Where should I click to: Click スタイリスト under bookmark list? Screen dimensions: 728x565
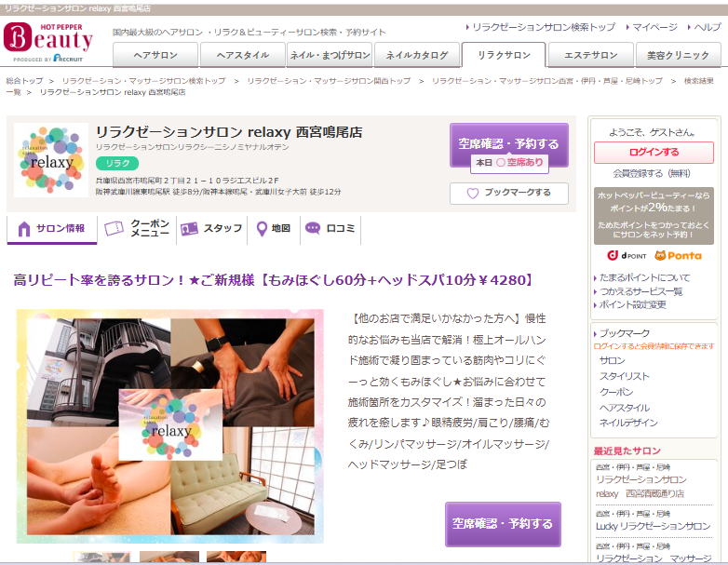point(624,376)
